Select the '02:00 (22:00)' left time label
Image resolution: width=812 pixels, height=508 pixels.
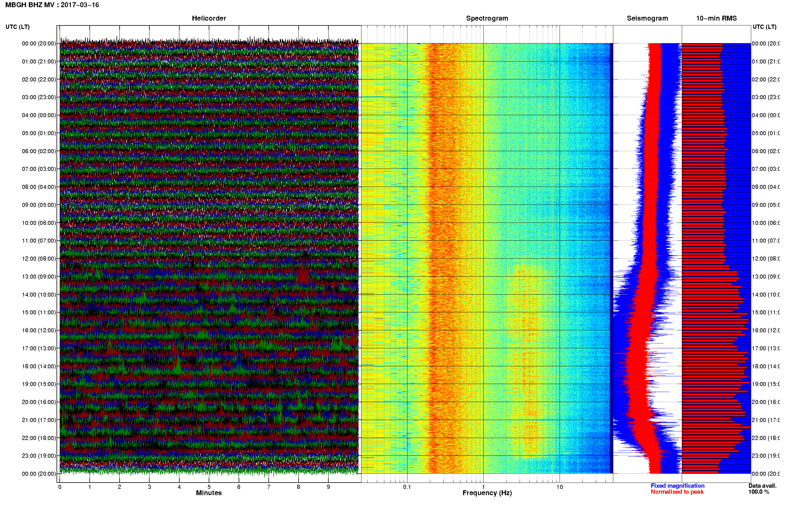pyautogui.click(x=39, y=80)
